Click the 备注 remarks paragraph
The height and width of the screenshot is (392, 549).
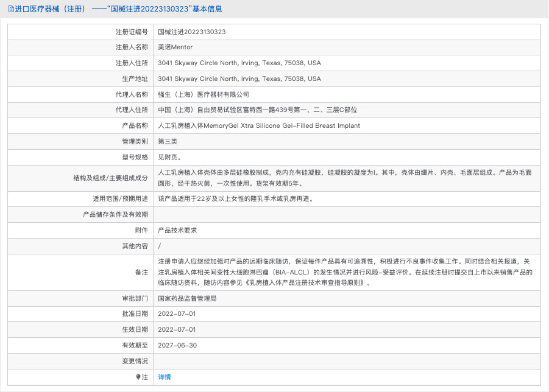[345, 272]
